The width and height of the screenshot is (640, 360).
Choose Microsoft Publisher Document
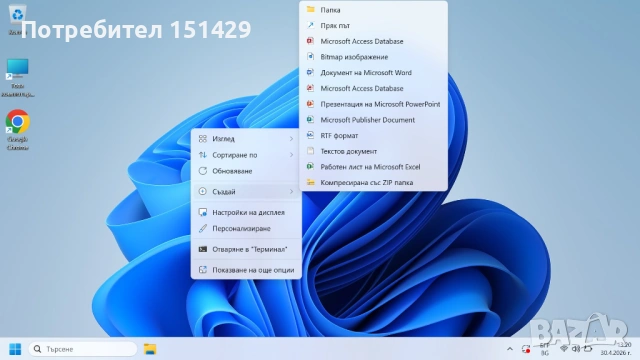click(x=373, y=120)
